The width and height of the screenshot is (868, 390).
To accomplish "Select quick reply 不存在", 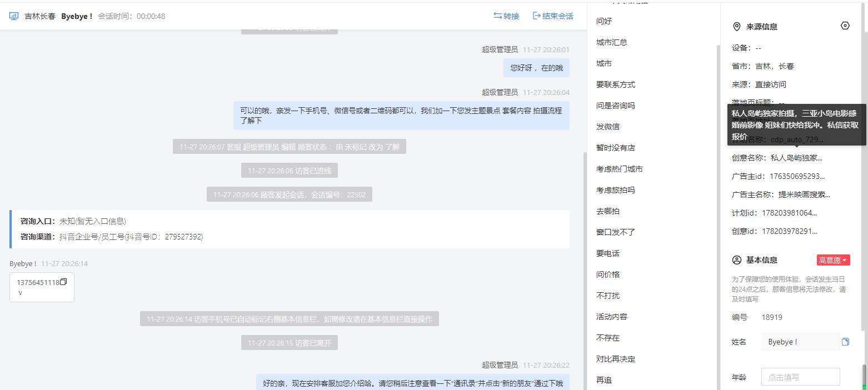I will 608,338.
